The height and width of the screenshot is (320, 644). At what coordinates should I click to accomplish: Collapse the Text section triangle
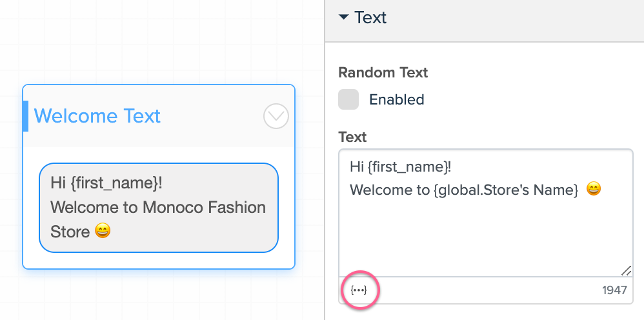[344, 17]
